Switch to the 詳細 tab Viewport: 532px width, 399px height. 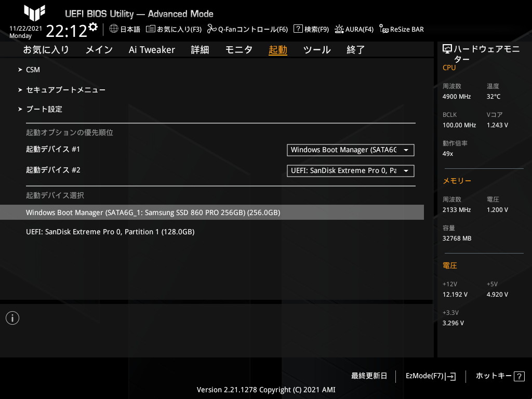[x=200, y=50]
